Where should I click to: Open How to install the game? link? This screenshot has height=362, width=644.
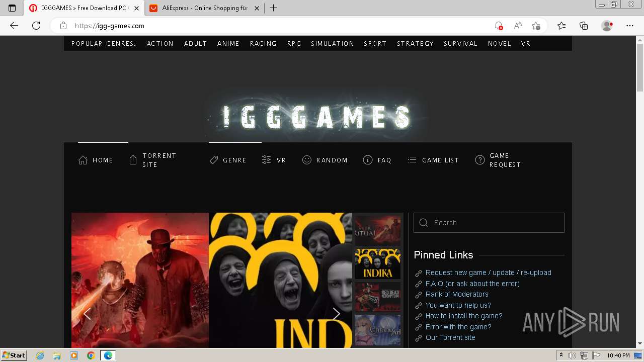[464, 316]
